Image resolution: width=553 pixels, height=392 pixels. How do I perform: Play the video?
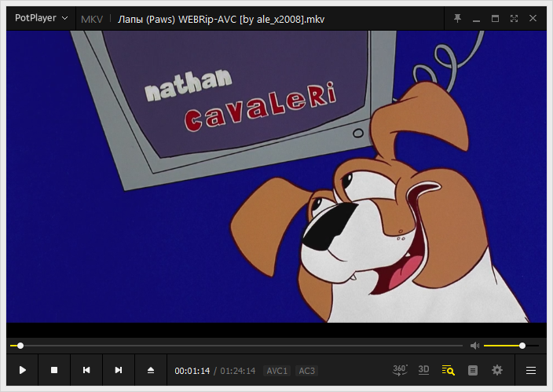[x=23, y=370]
